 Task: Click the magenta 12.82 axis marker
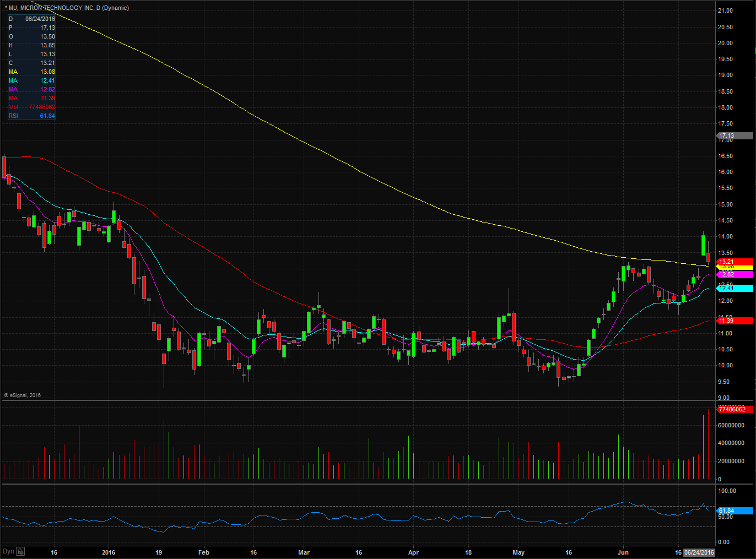[x=735, y=274]
